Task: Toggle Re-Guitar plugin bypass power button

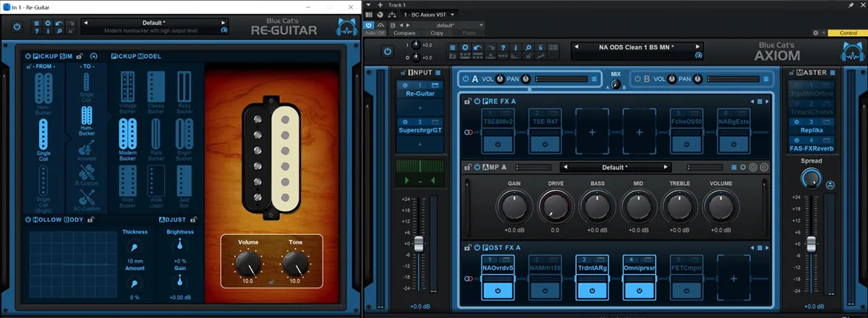Action: (x=16, y=27)
